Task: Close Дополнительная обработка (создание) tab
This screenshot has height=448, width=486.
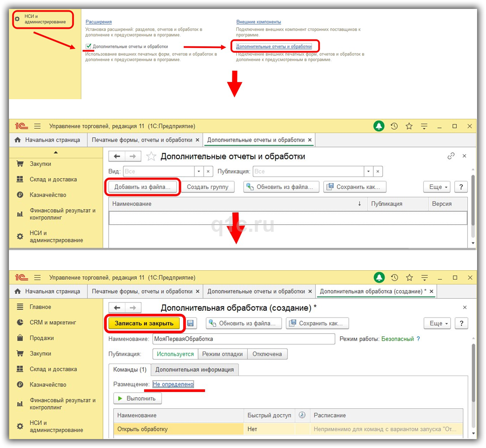Action: coord(431,291)
